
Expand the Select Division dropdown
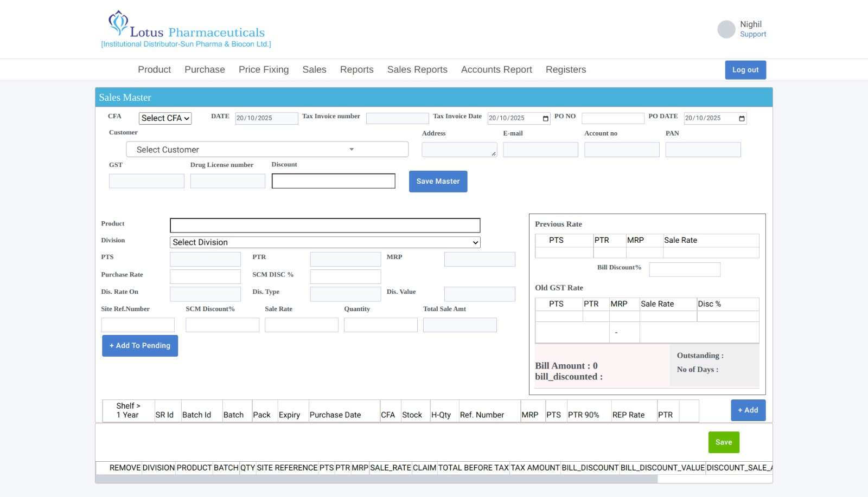tap(325, 242)
